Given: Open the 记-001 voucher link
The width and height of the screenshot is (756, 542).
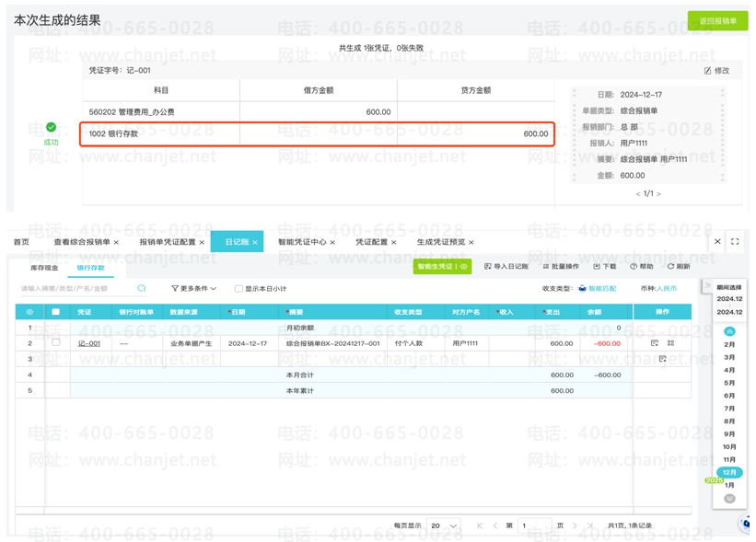Looking at the screenshot, I should pos(88,343).
